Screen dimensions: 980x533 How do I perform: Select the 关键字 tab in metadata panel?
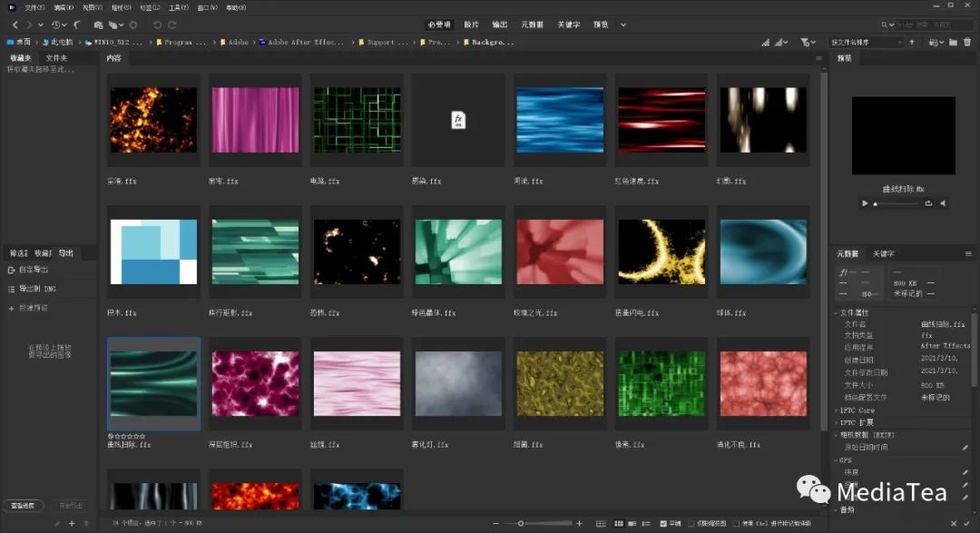(884, 254)
